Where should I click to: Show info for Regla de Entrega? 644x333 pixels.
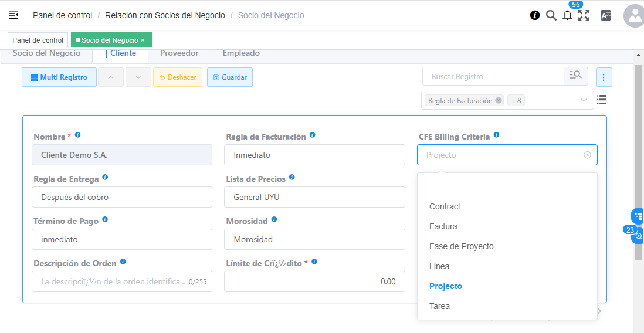tap(105, 177)
